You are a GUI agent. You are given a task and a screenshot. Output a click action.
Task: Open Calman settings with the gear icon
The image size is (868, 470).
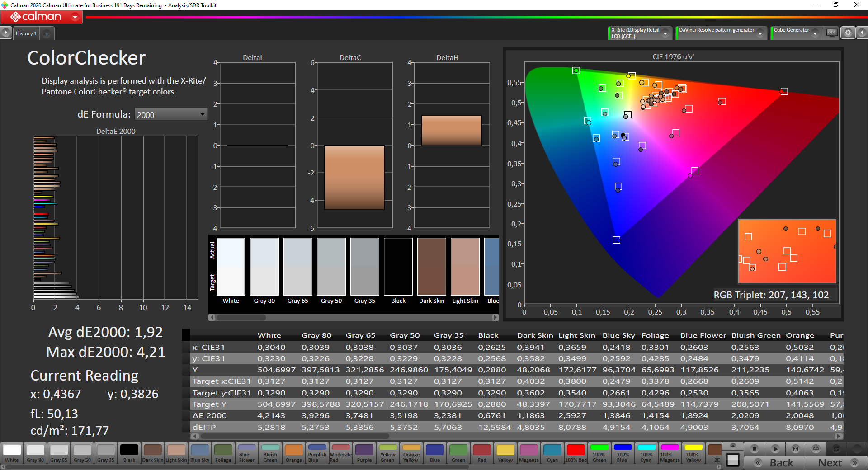(x=848, y=33)
